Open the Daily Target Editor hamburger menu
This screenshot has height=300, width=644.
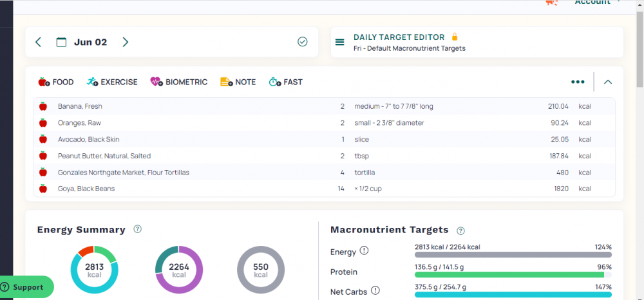click(339, 42)
